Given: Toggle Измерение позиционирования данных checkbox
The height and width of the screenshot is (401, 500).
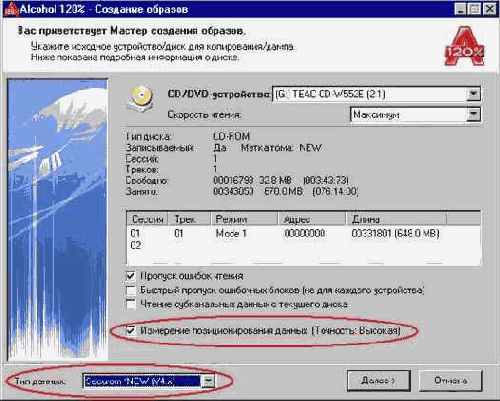Looking at the screenshot, I should point(131,330).
